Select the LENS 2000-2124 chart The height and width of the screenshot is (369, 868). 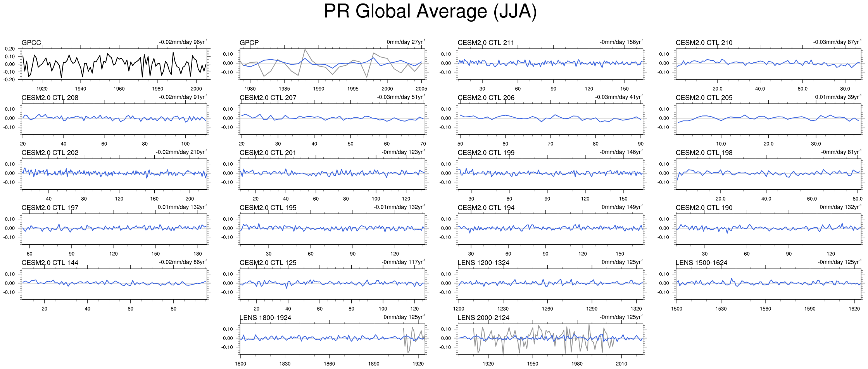coord(550,339)
